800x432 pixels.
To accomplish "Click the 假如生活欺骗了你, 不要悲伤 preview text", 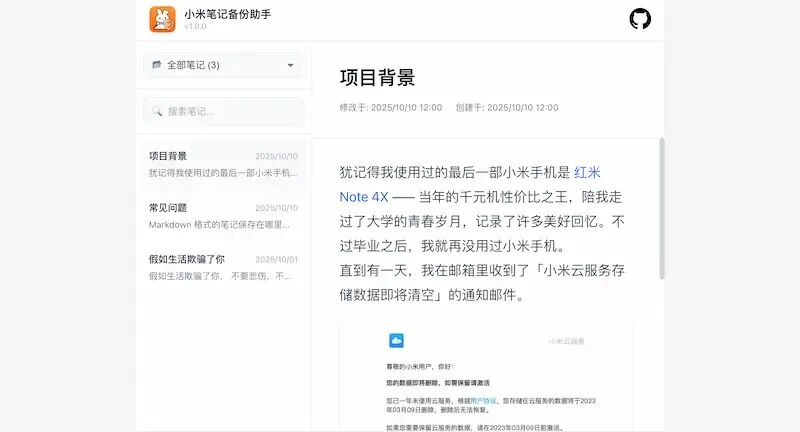I will (x=220, y=276).
